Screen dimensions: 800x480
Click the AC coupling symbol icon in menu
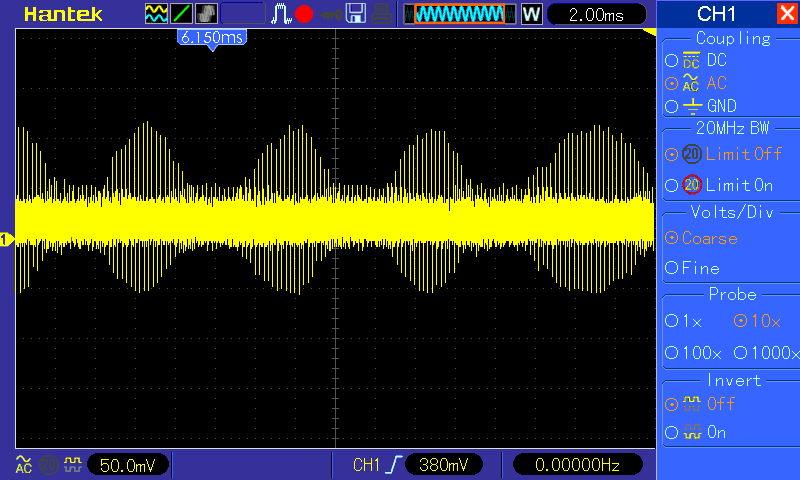click(691, 83)
